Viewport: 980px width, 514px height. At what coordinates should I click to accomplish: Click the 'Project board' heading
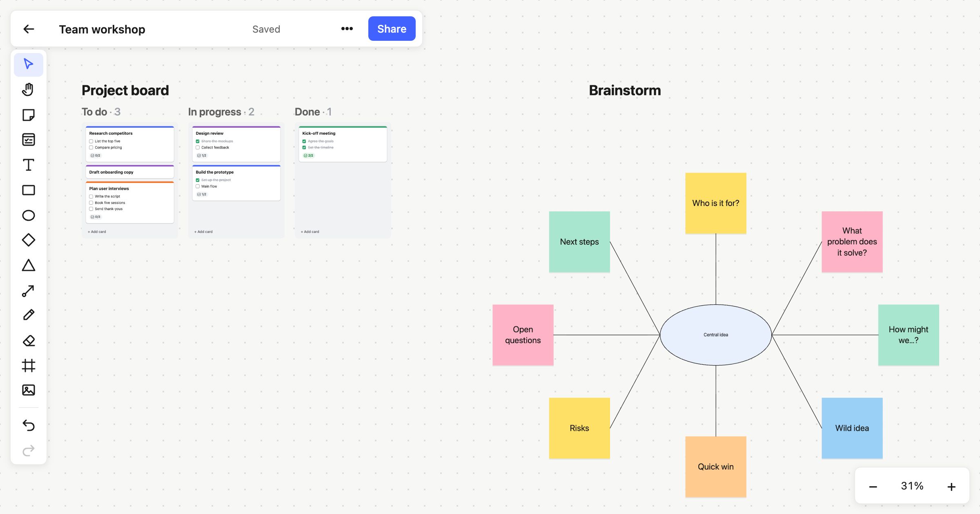125,91
